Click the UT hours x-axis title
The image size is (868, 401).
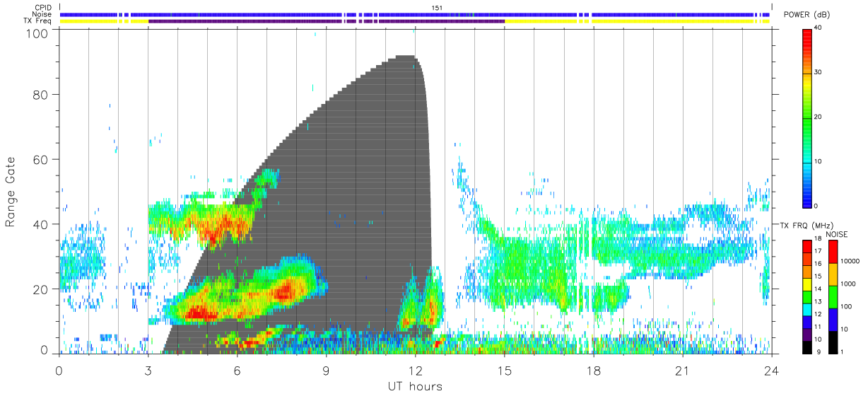click(414, 386)
